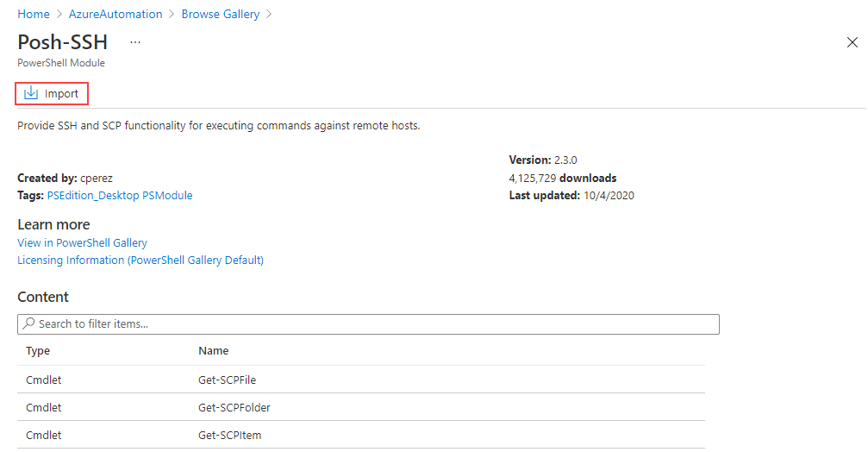Image resolution: width=868 pixels, height=452 pixels.
Task: Sort by the Name column header
Action: click(x=213, y=350)
